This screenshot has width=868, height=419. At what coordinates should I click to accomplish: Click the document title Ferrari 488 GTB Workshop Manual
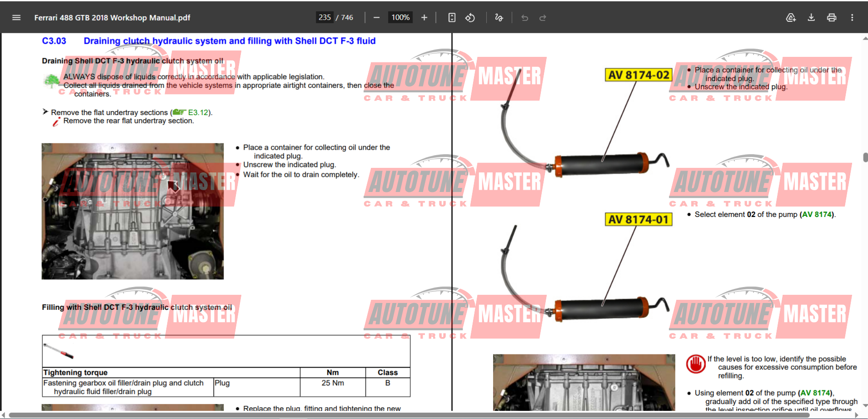tap(112, 18)
